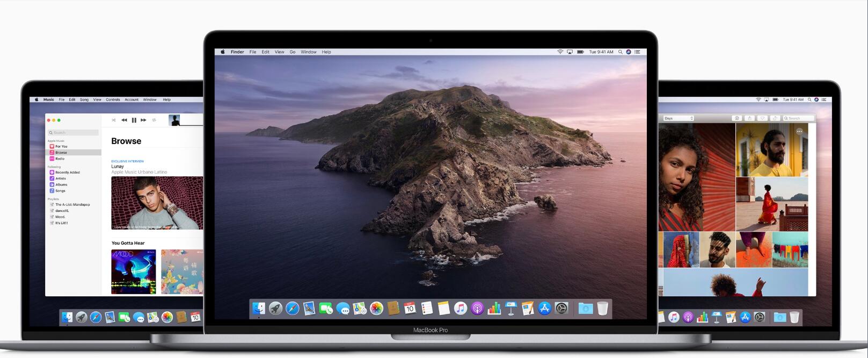Screen dimensions: 868x358
Task: Open Safari in the center dock
Action: coord(293,309)
